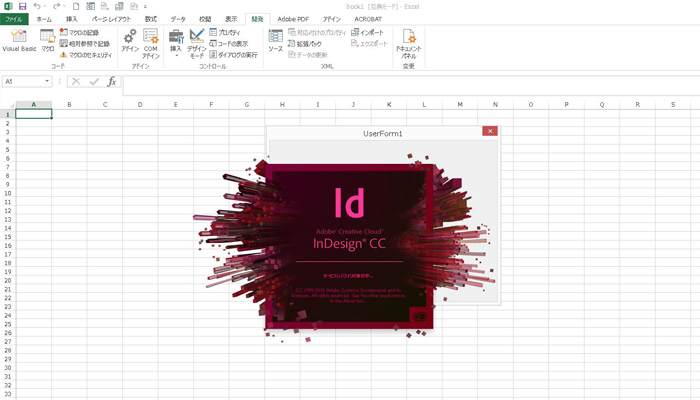
Task: Switch to the ACROBAT tab
Action: pos(368,19)
